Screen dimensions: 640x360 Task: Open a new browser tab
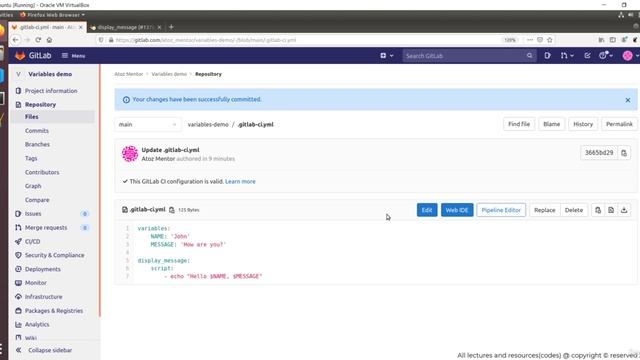(171, 27)
